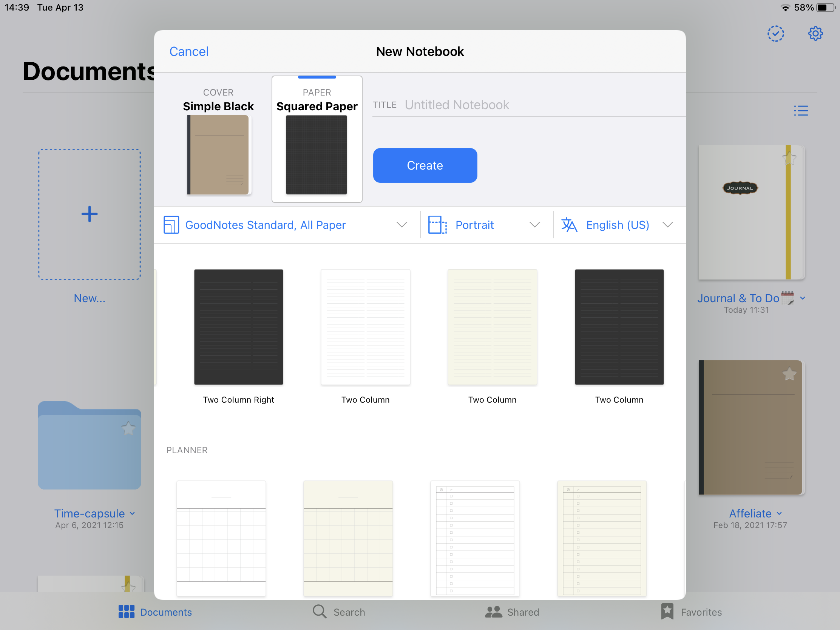Choose dark Two Column Right paper template
Viewport: 840px width, 630px height.
tap(238, 327)
